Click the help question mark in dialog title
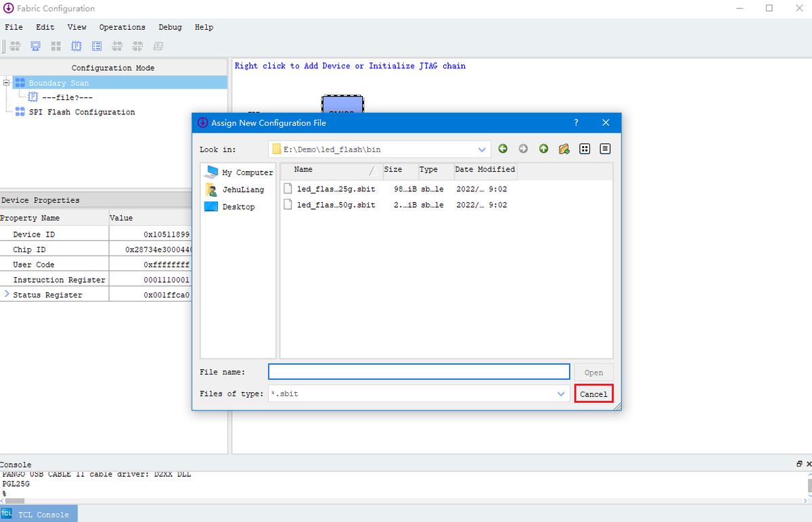The image size is (812, 522). [577, 122]
